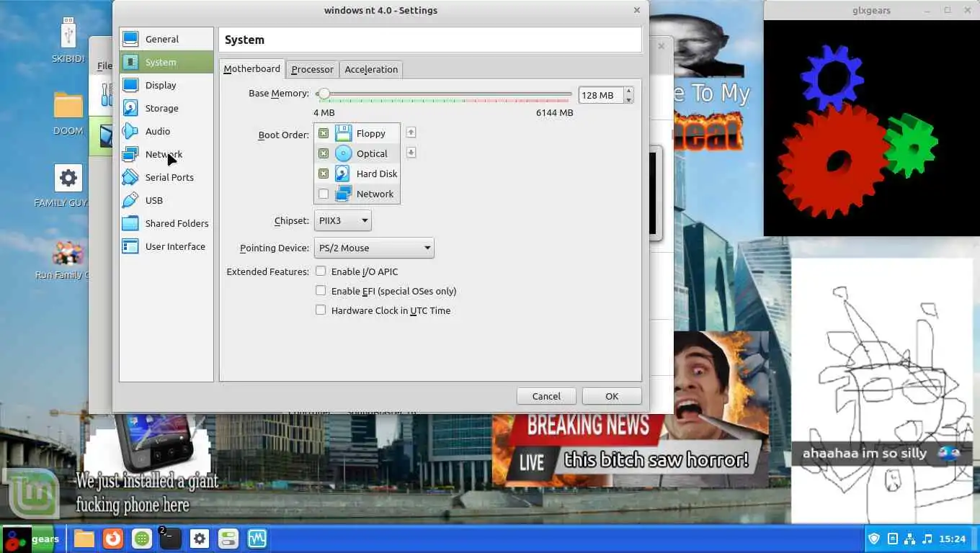
Task: Open the Storage settings category
Action: pyautogui.click(x=166, y=108)
